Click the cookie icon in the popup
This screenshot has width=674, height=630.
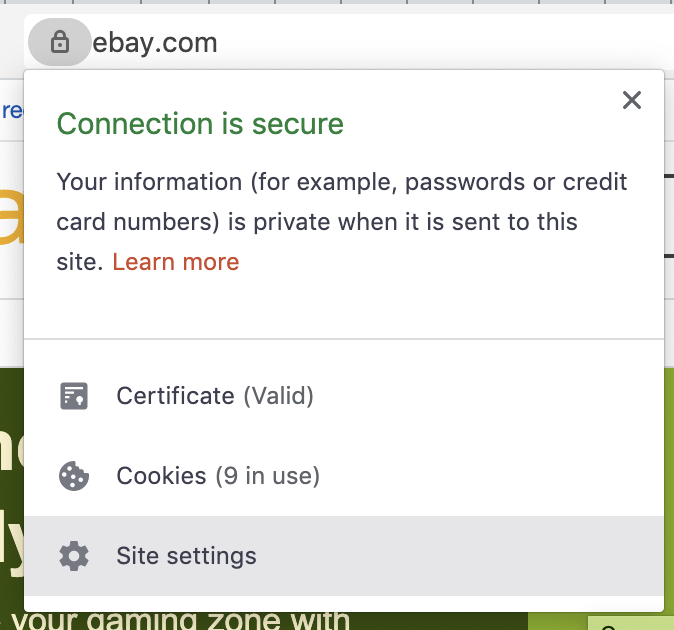74,476
